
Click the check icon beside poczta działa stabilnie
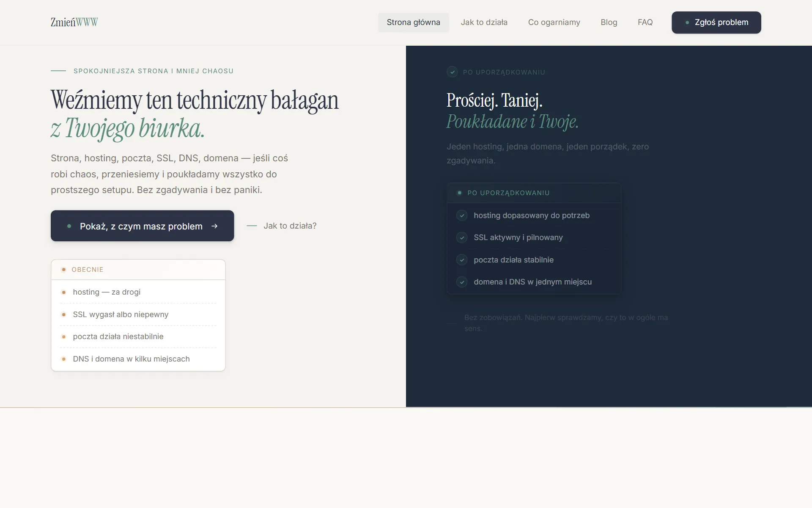(x=462, y=260)
